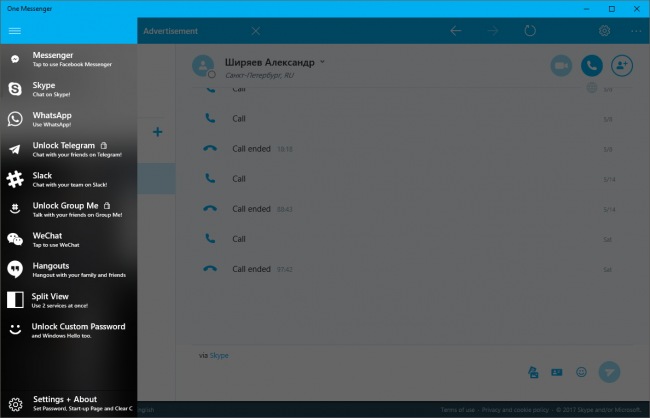The width and height of the screenshot is (650, 418).
Task: Open the emoticon picker
Action: click(x=582, y=372)
